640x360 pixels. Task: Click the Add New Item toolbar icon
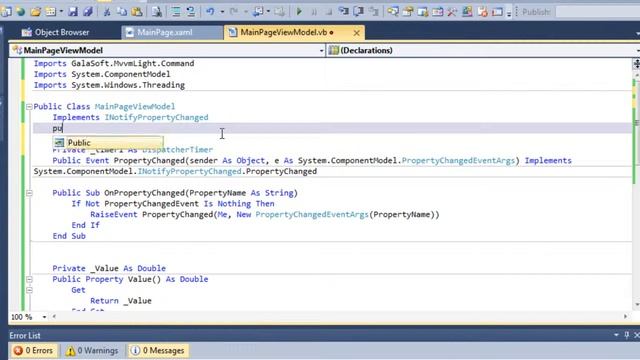pos(51,12)
